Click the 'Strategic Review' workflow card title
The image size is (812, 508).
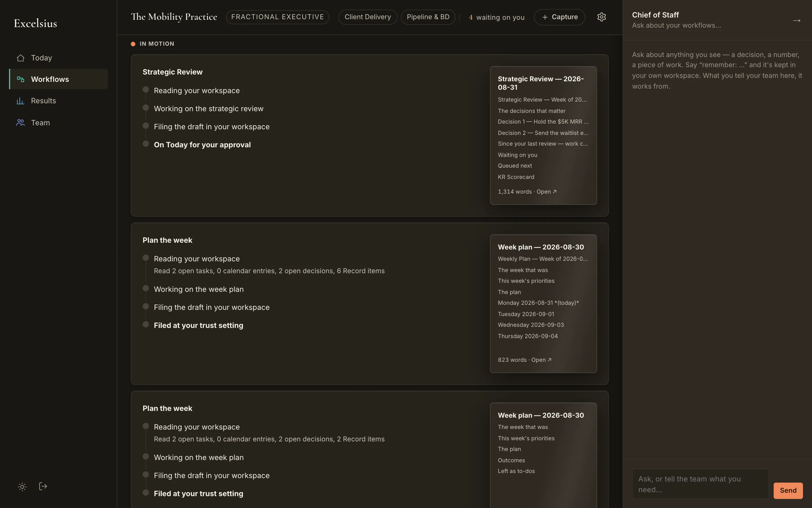pos(173,72)
